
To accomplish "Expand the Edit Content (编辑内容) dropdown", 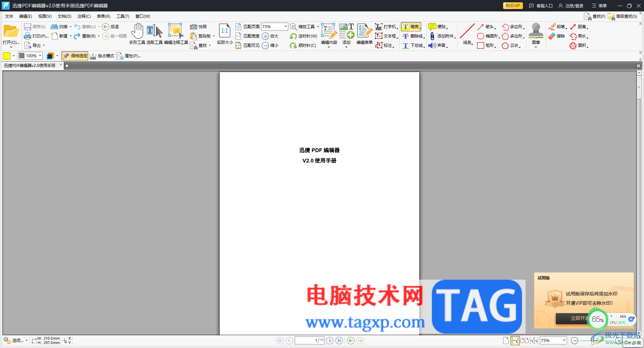I will 329,47.
